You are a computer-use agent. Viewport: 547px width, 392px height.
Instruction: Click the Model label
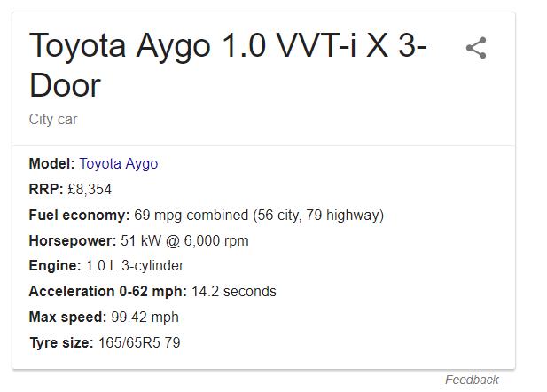51,164
